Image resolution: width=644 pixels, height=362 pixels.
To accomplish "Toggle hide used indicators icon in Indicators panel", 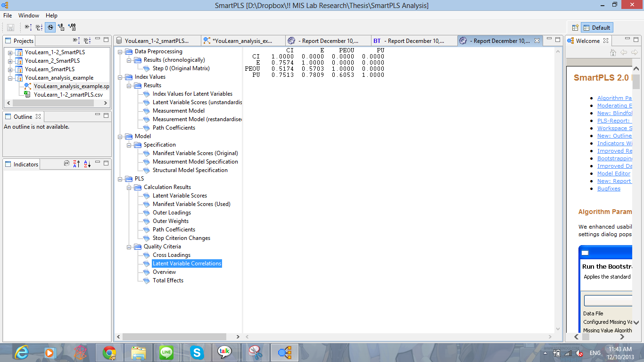I will coord(67,164).
